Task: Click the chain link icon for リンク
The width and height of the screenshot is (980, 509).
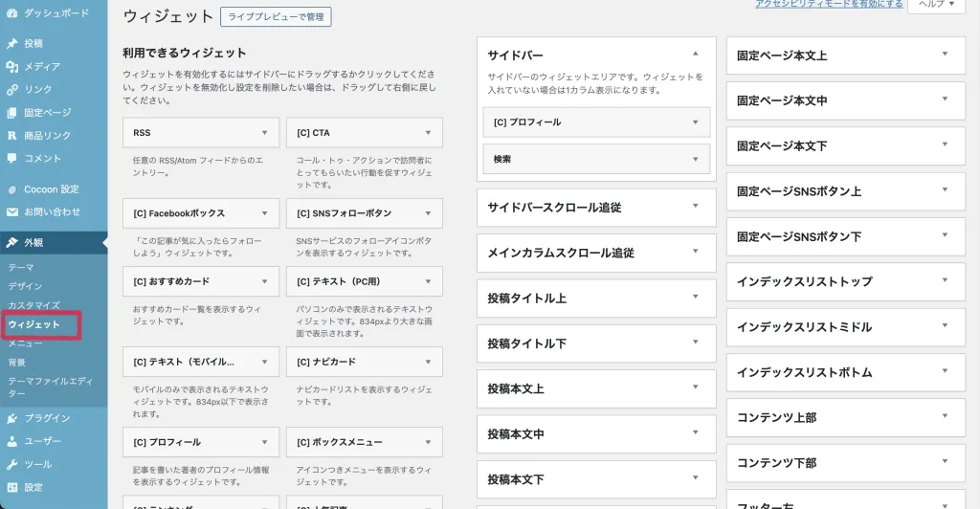Action: [x=11, y=90]
